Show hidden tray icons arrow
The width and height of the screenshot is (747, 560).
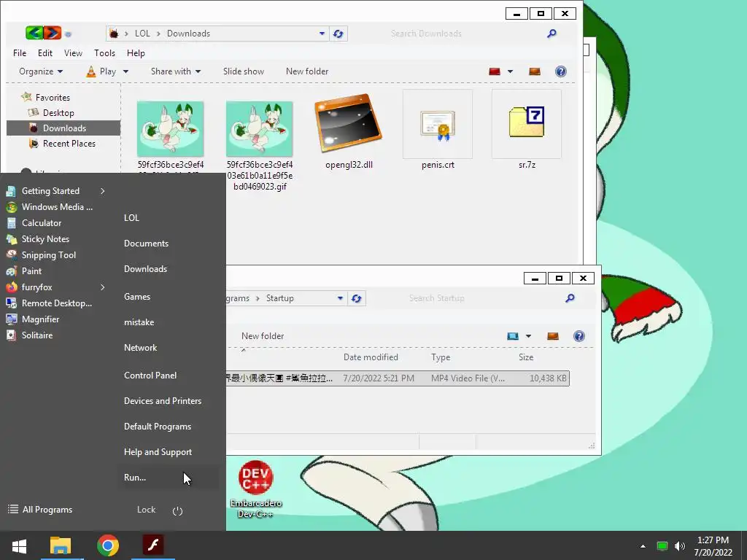643,546
